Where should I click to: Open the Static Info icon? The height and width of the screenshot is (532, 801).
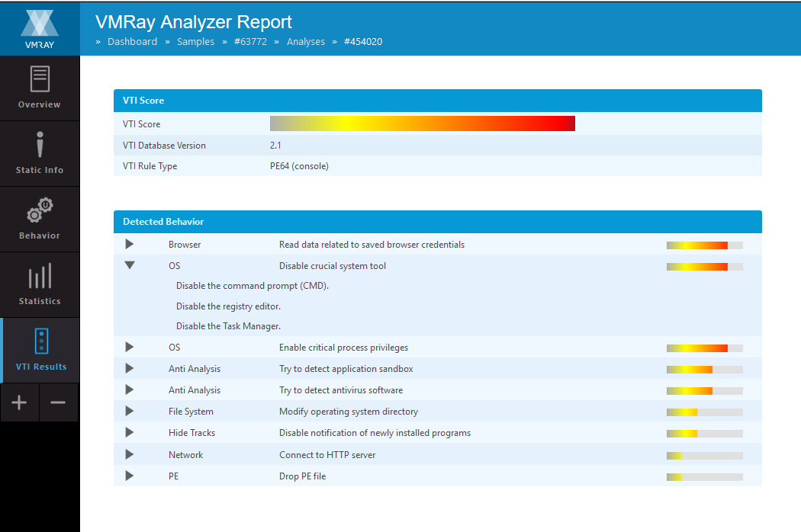click(x=40, y=145)
